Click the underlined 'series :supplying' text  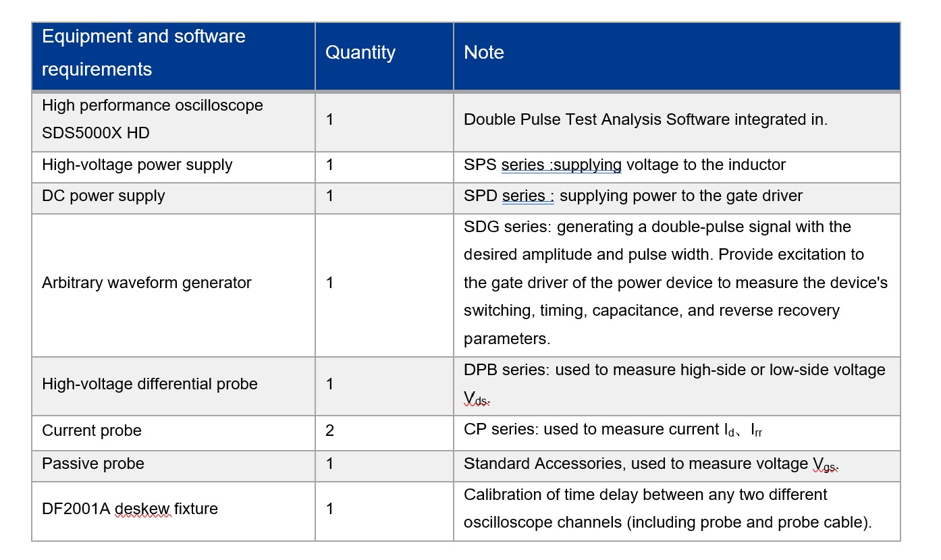click(561, 165)
